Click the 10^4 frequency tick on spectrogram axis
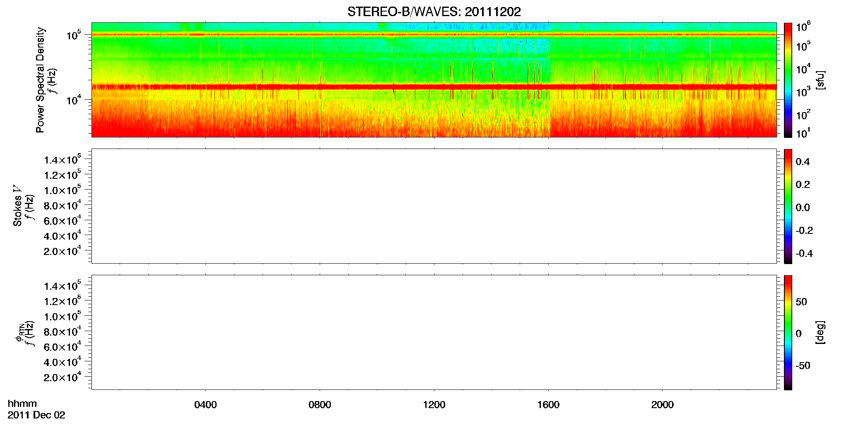 (x=74, y=100)
